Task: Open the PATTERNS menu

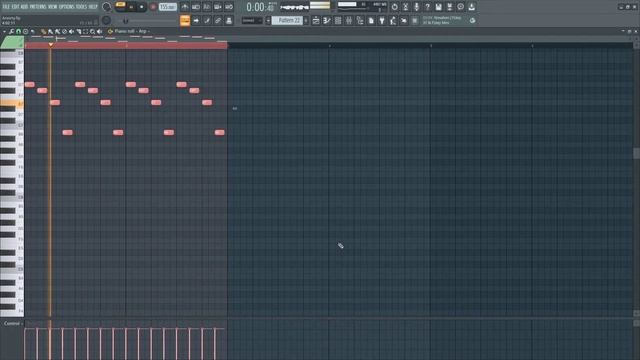Action: [x=38, y=7]
